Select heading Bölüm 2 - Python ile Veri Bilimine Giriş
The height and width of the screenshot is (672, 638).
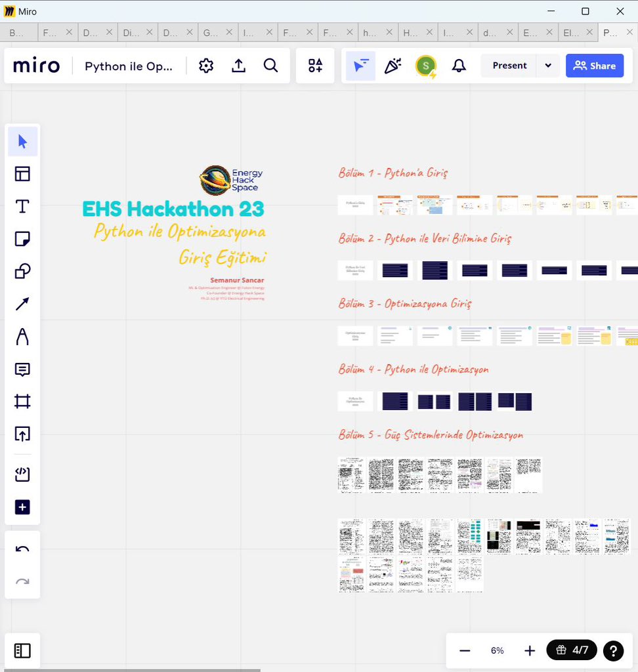(x=425, y=239)
